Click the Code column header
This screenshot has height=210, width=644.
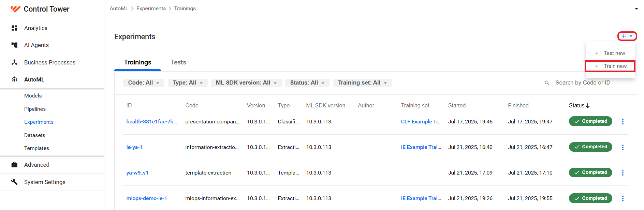[192, 106]
